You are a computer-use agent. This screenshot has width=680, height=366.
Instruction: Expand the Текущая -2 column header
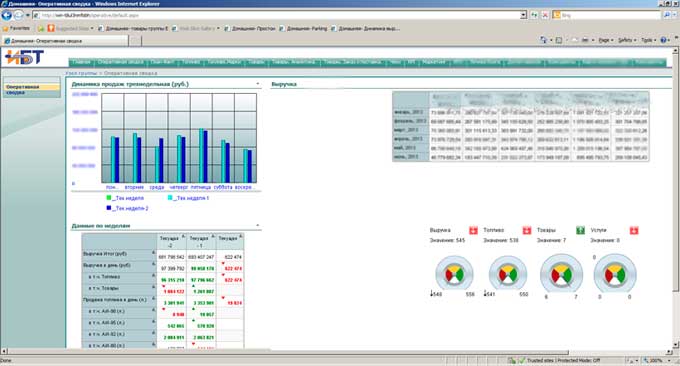(x=183, y=236)
